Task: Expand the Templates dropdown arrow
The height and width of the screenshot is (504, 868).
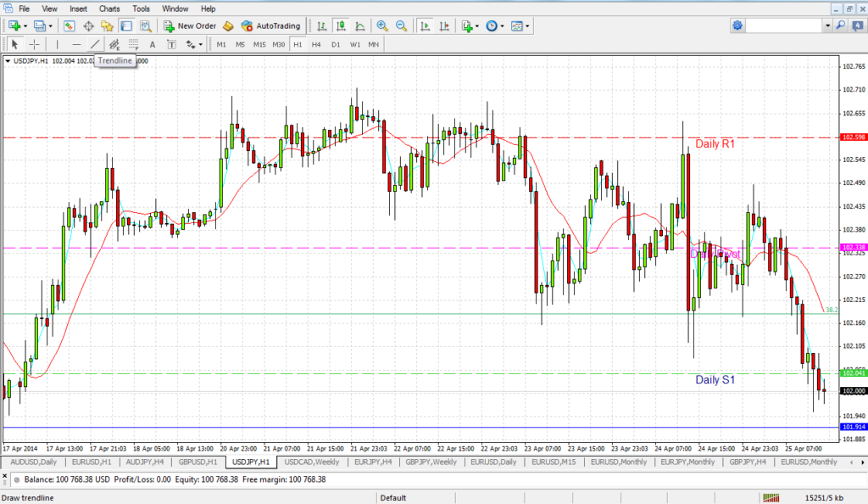Action: pos(527,26)
